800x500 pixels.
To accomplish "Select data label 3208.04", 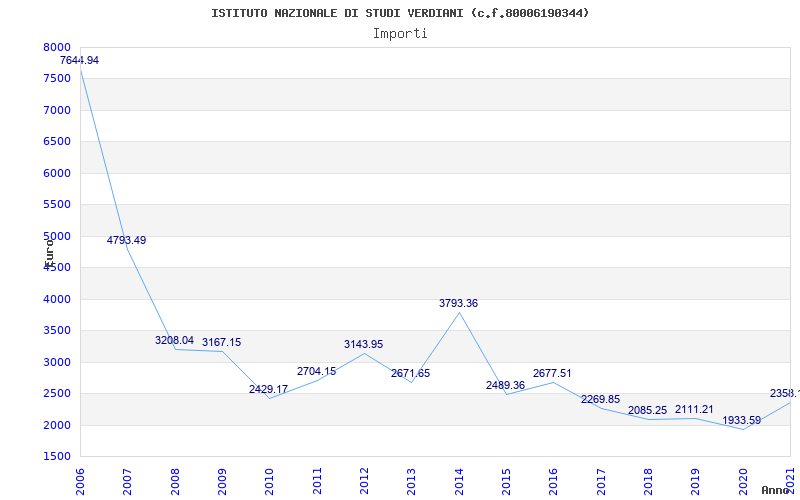I will (x=174, y=340).
